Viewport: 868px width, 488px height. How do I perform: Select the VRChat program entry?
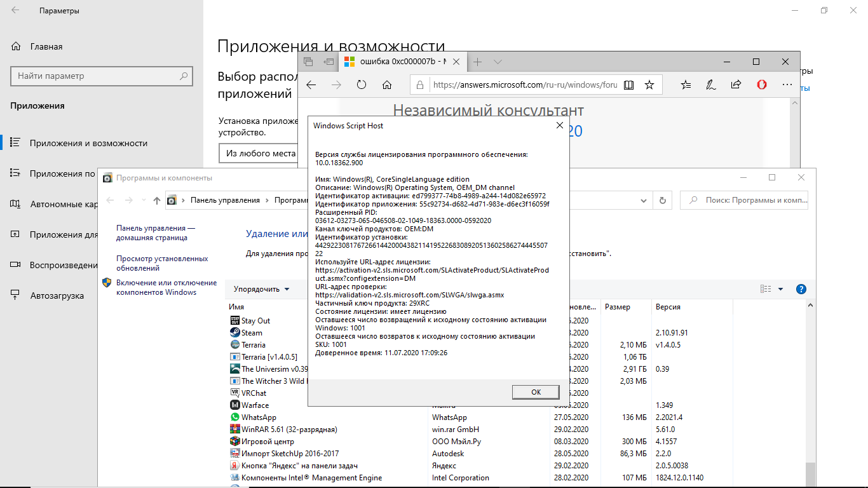click(x=254, y=393)
